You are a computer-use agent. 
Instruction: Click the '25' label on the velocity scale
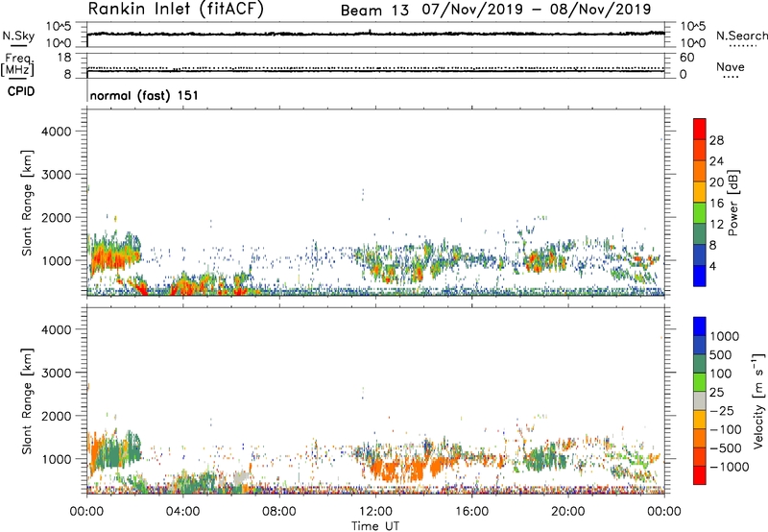[x=716, y=392]
